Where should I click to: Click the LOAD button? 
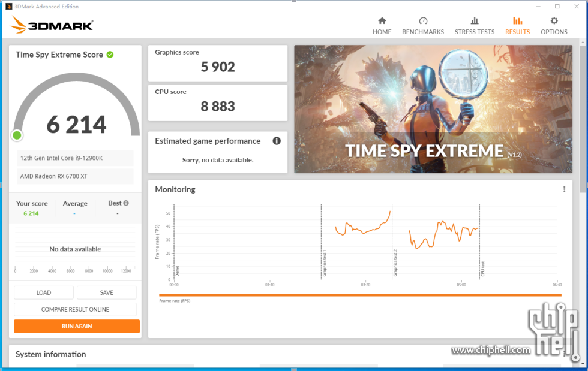coord(44,292)
